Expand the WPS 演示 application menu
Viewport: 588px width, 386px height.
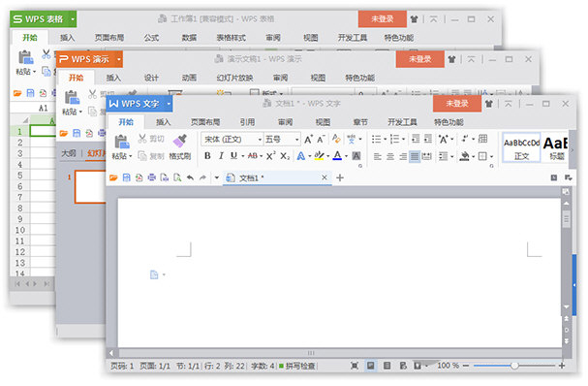tap(119, 59)
